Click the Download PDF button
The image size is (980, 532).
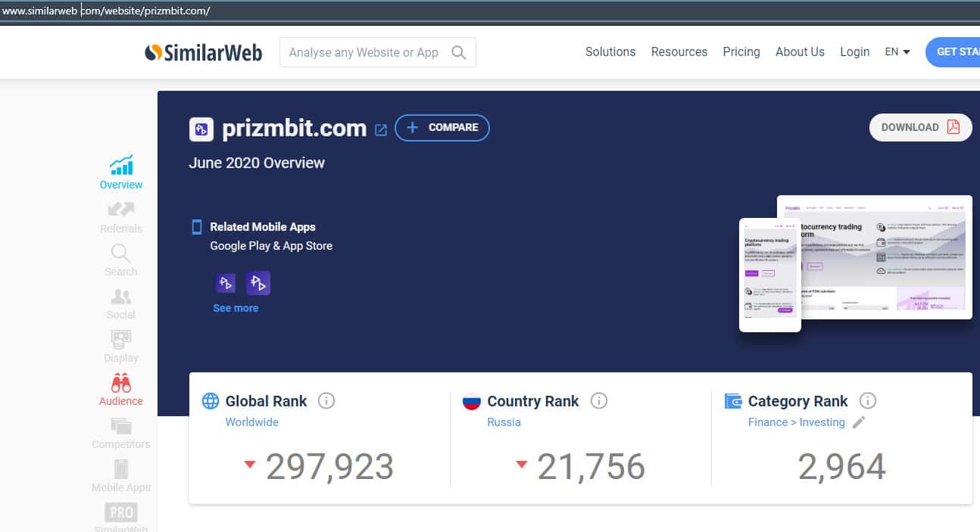tap(921, 127)
